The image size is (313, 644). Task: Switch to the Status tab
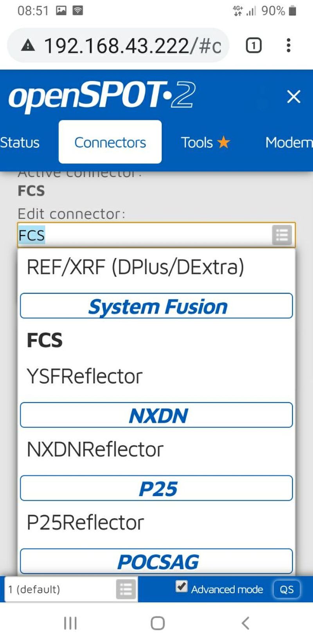point(20,143)
